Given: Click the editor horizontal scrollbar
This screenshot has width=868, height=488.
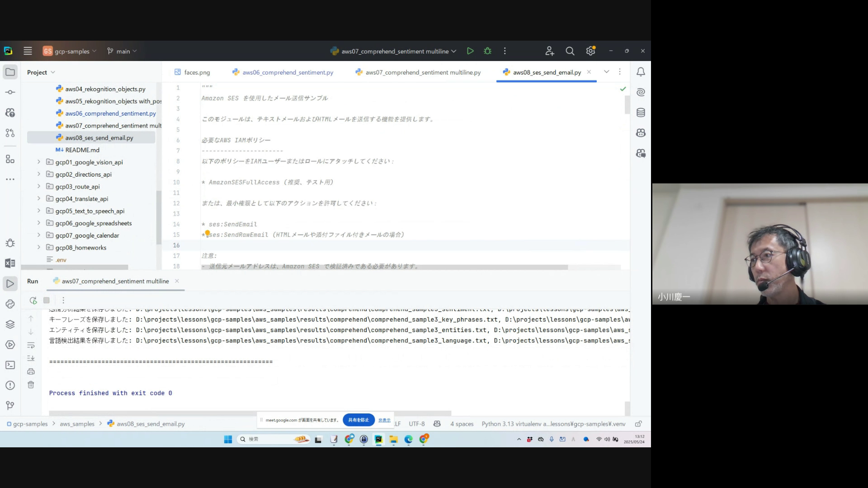Looking at the screenshot, I should pyautogui.click(x=384, y=267).
